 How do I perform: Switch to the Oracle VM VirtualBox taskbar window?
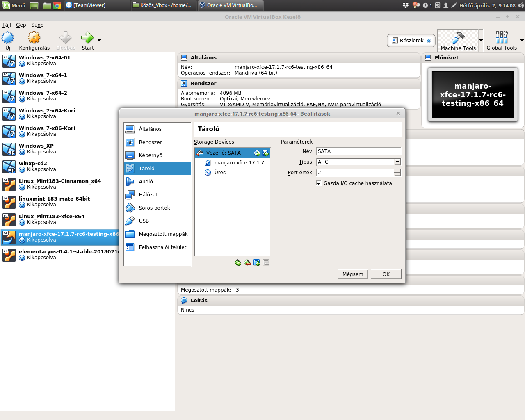[230, 5]
